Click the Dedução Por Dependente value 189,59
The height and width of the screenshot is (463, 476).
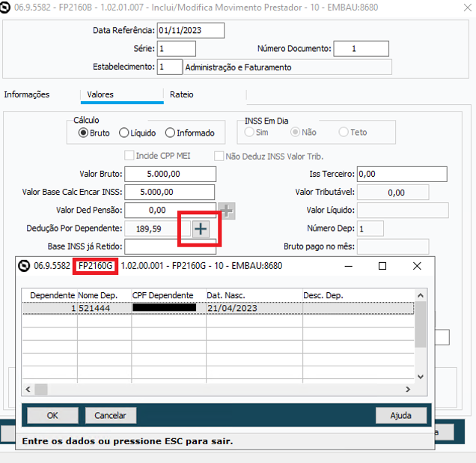click(x=158, y=229)
